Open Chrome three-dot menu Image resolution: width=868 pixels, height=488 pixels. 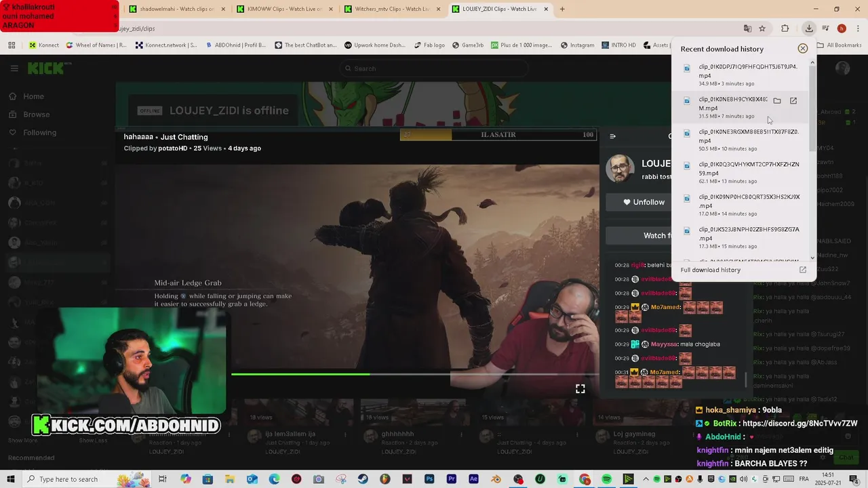(x=857, y=28)
